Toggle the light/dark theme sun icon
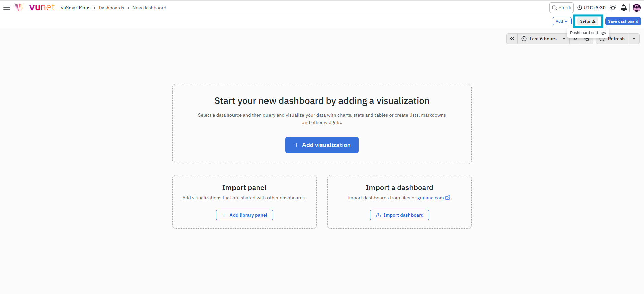The image size is (644, 294). [613, 8]
